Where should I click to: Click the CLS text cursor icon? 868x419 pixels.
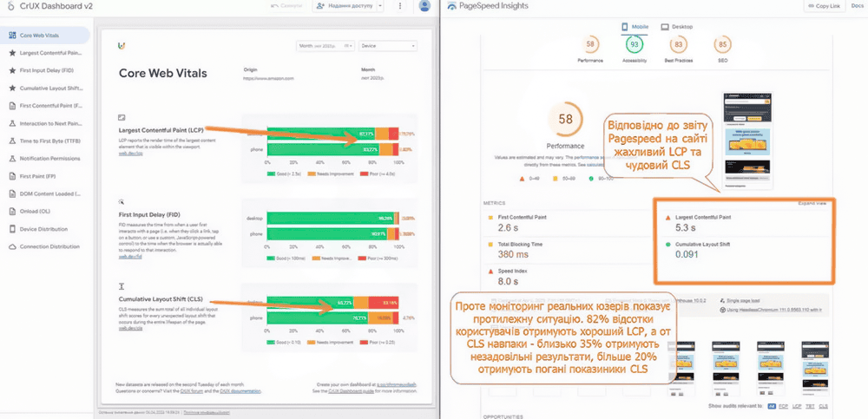click(122, 286)
